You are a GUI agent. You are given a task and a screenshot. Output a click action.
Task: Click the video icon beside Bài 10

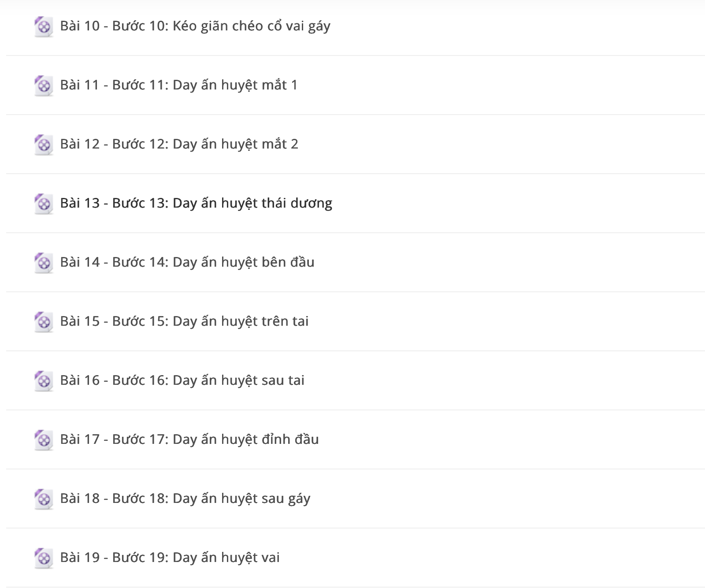(x=44, y=26)
